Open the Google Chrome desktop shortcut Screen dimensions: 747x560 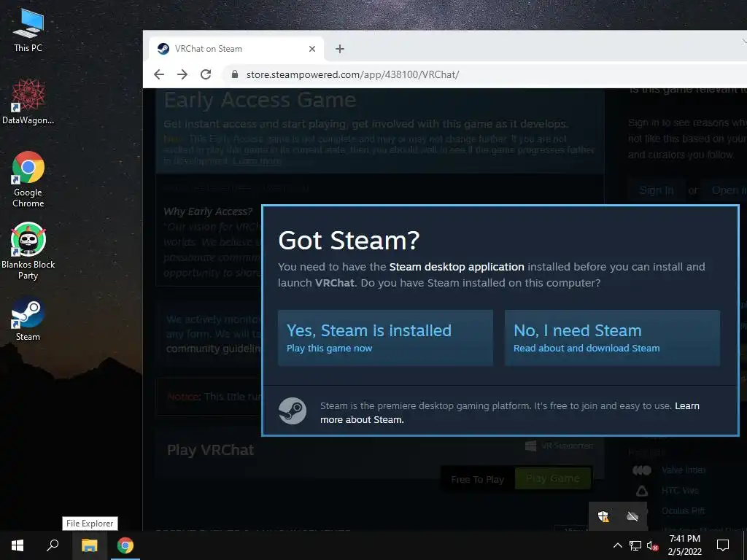tap(28, 179)
